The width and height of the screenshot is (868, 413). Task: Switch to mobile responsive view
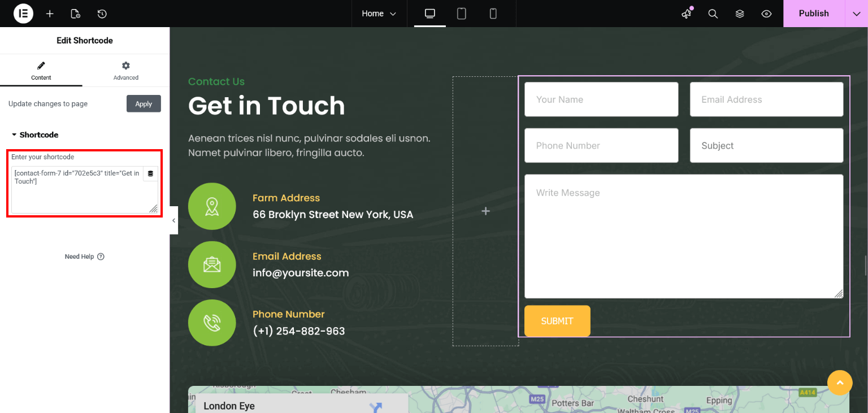pos(493,14)
